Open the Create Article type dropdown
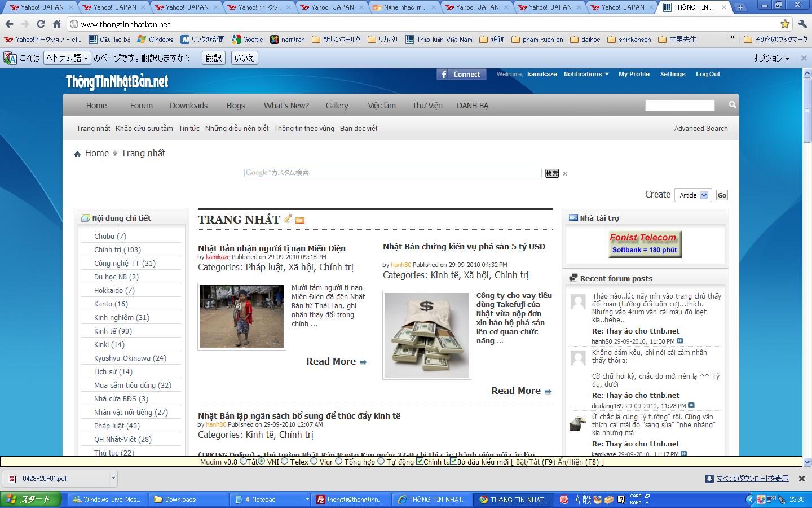 [693, 195]
